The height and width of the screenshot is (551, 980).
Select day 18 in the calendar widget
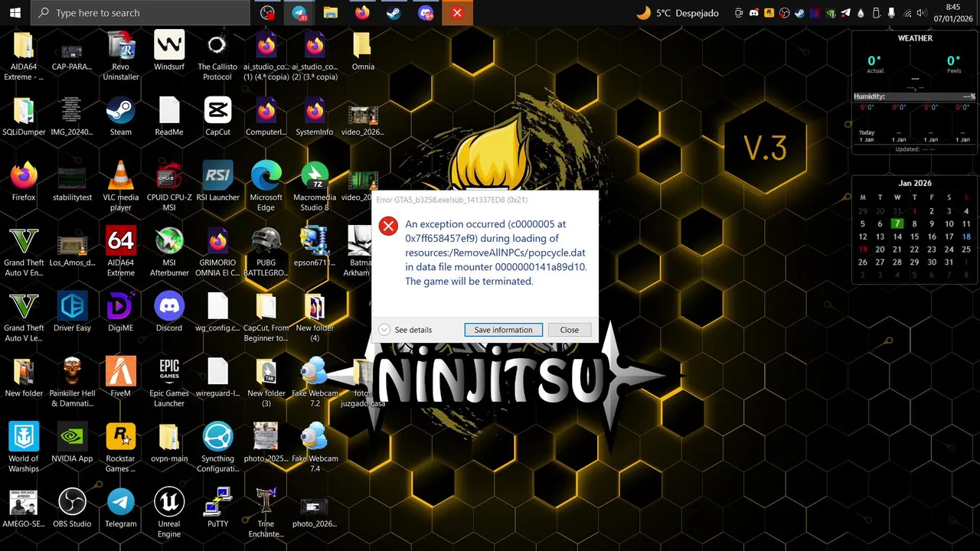pyautogui.click(x=966, y=236)
